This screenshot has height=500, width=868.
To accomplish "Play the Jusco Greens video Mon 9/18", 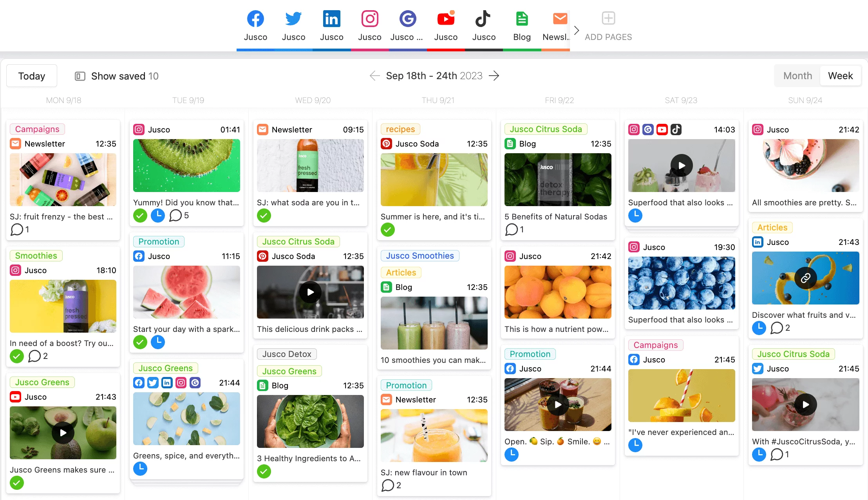I will tap(63, 433).
